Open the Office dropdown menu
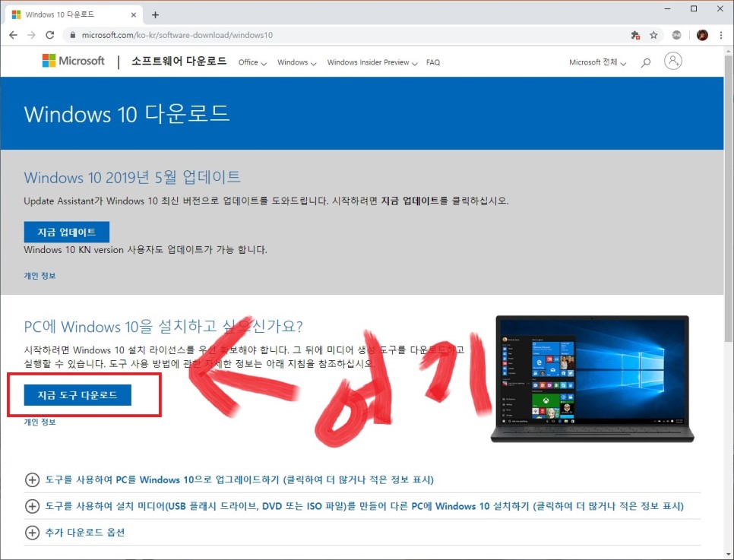The height and width of the screenshot is (560, 734). 252,62
